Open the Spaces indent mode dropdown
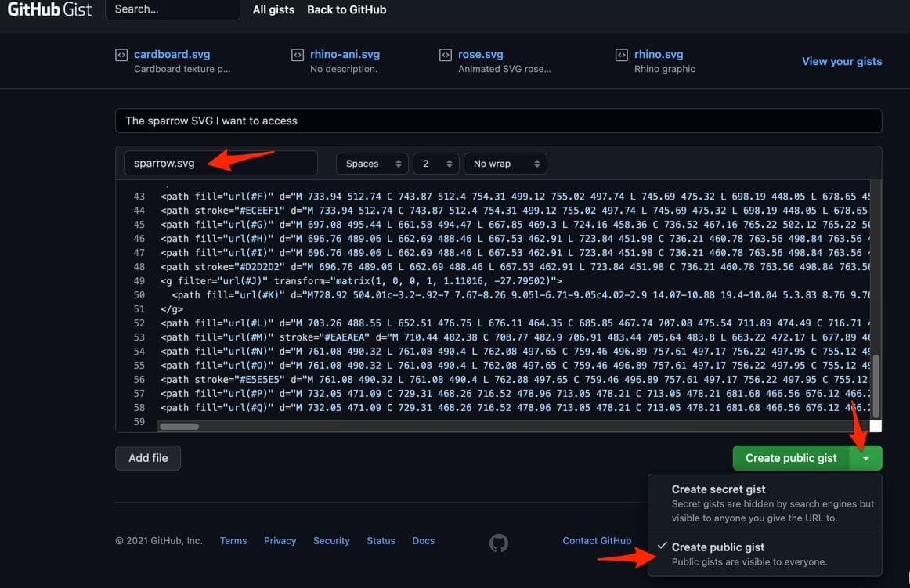The image size is (910, 588). (372, 164)
